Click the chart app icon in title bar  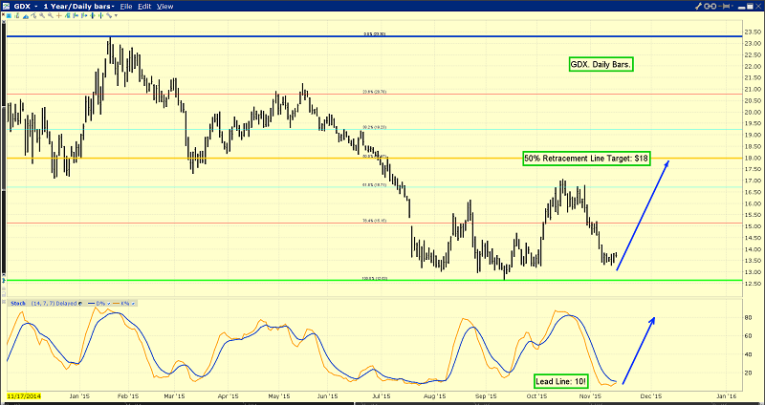(x=6, y=6)
